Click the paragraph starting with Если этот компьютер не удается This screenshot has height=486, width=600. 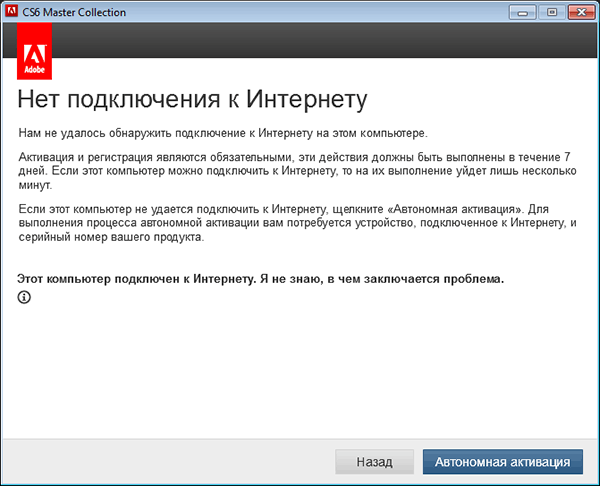click(297, 223)
